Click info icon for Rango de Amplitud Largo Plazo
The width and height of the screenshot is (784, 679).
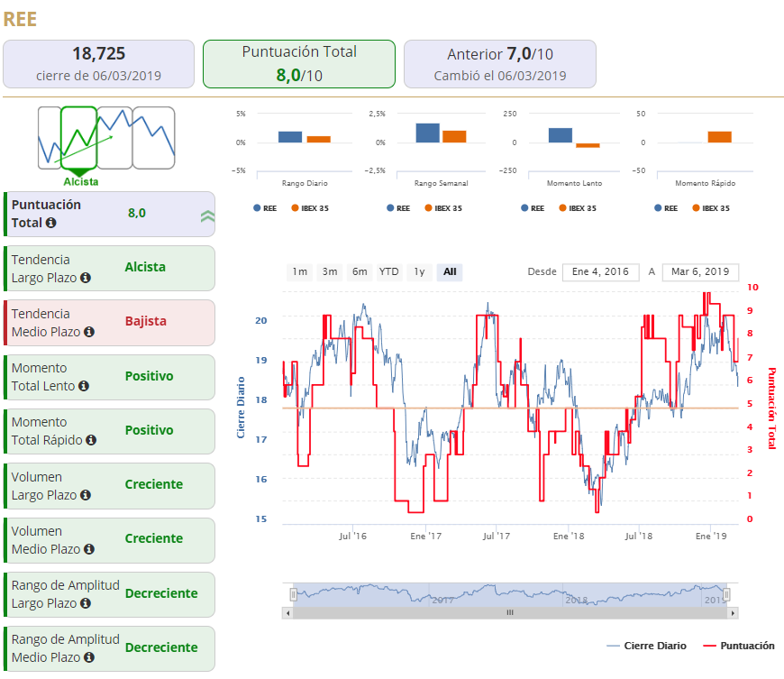point(86,603)
